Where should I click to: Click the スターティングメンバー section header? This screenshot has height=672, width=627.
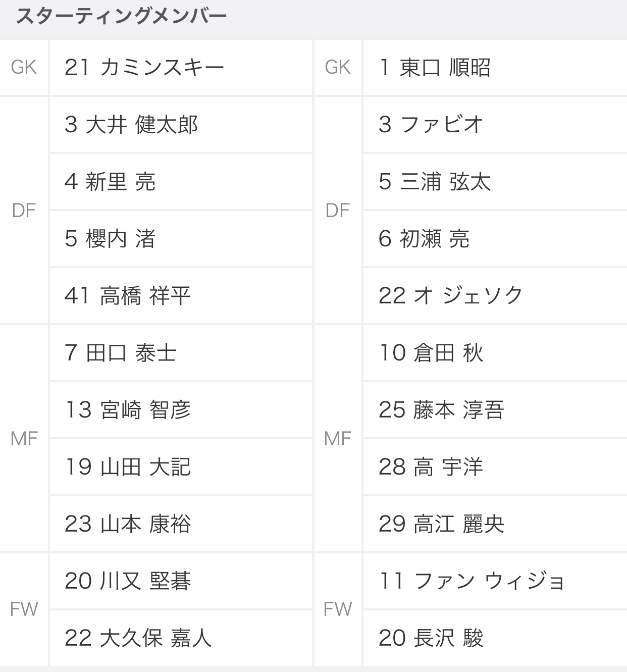pos(121,17)
